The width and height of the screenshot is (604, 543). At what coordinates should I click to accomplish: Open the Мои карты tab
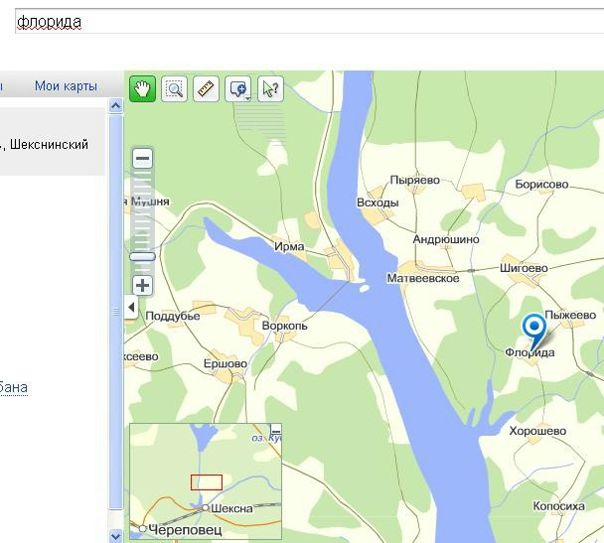[66, 86]
